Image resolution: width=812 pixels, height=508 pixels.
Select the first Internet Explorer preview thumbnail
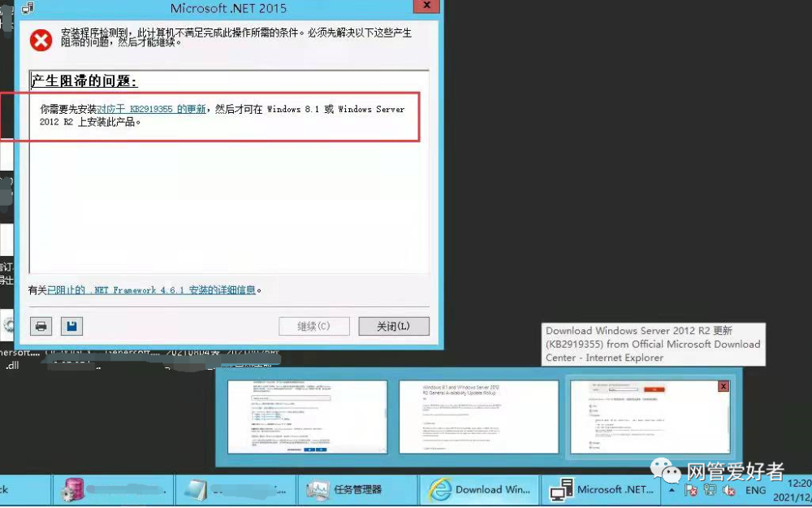tap(308, 417)
